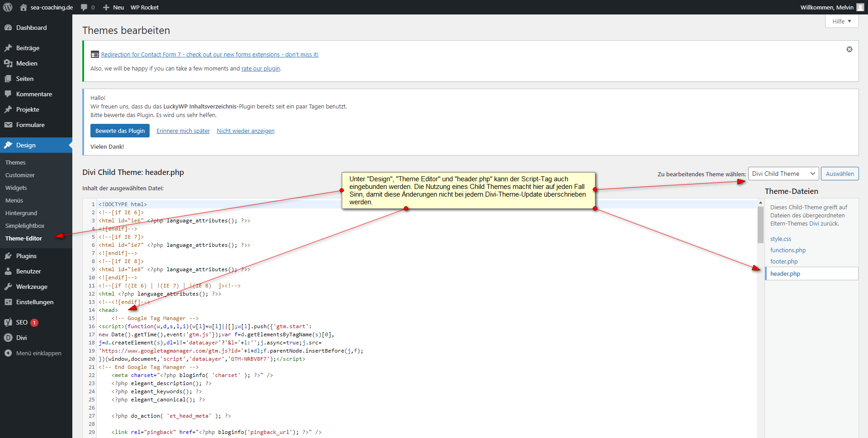868x438 pixels.
Task: Click the et_head_meta do_action line
Action: tap(171, 416)
